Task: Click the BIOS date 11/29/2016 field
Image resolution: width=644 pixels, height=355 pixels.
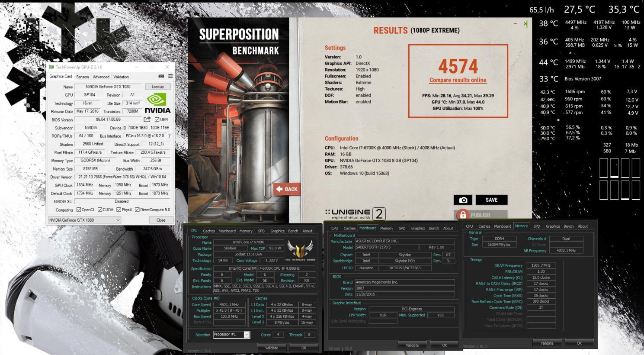Action: [404, 294]
